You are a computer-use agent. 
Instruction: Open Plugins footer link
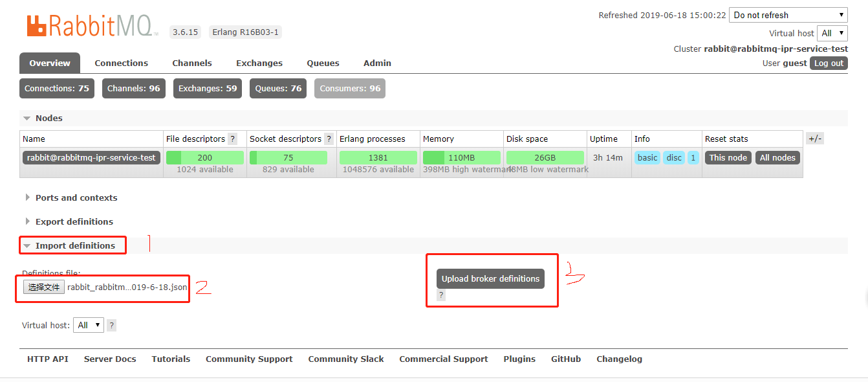(x=519, y=359)
